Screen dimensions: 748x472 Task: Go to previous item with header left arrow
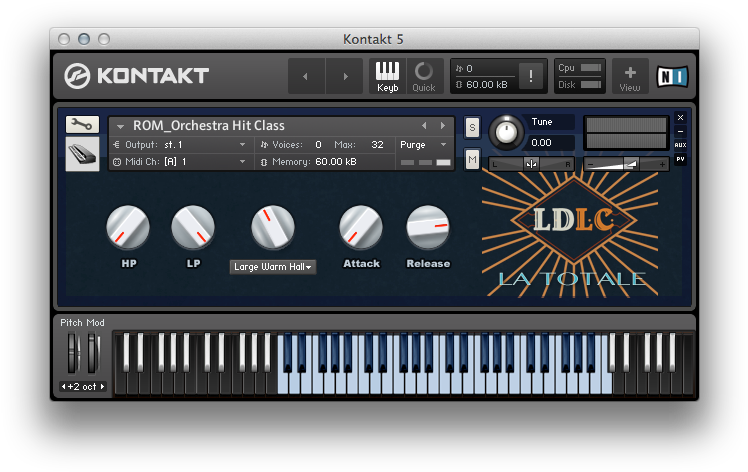click(x=306, y=76)
